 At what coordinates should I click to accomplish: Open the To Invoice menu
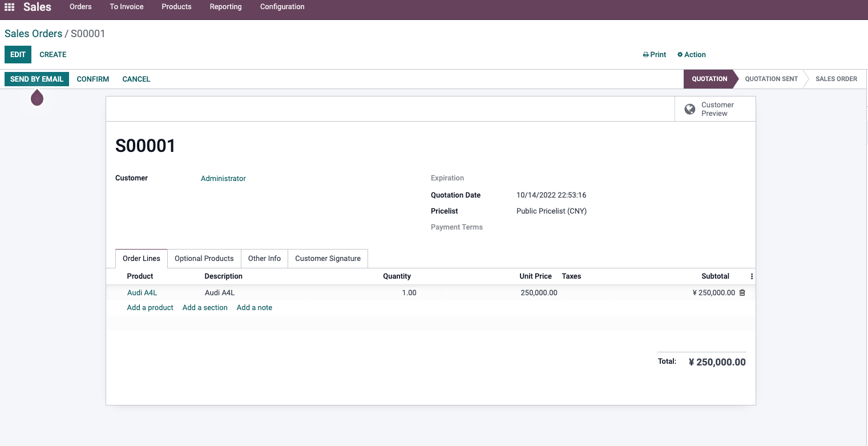click(x=127, y=7)
